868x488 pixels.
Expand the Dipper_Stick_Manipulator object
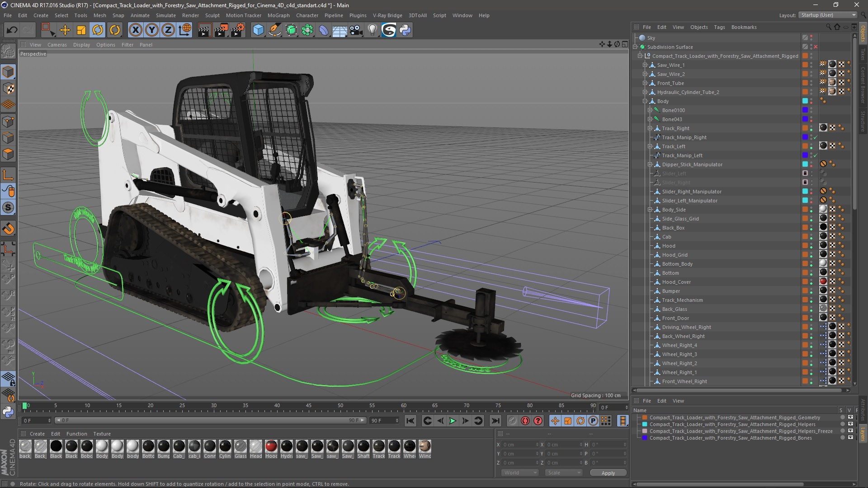[x=650, y=164]
